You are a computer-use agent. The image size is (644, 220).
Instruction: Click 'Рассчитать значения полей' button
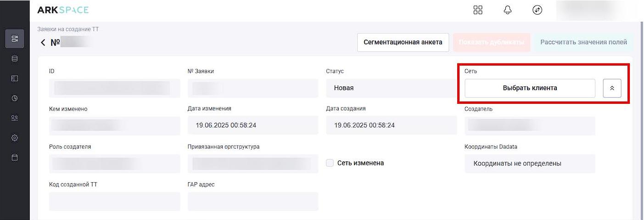coord(583,42)
